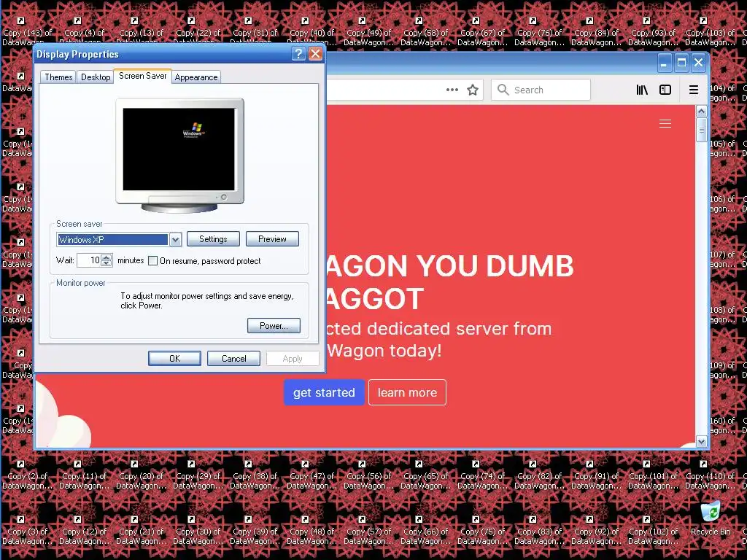Select Copy (74) of DataWagon shortcut
Screen dimensions: 747x560
(x=482, y=475)
